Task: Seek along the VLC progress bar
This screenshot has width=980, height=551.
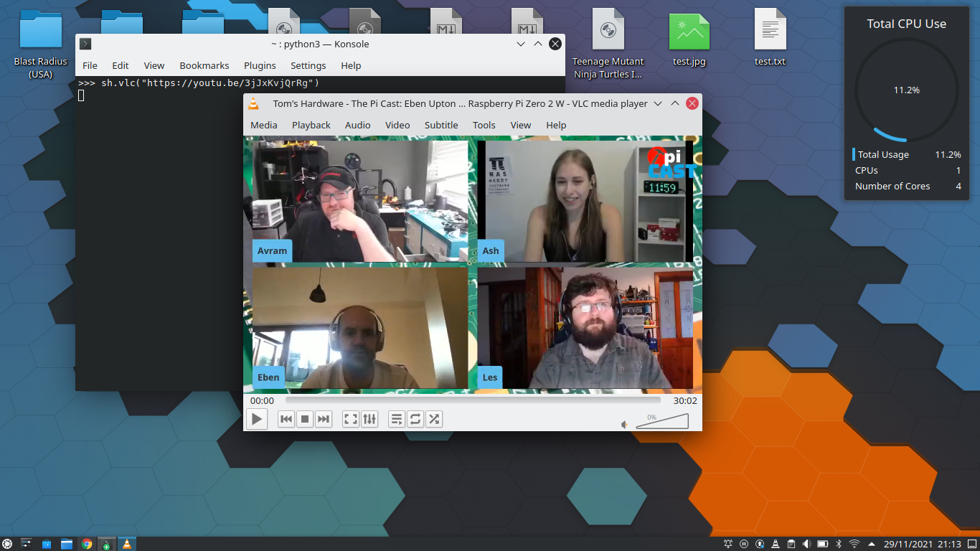Action: click(x=473, y=400)
